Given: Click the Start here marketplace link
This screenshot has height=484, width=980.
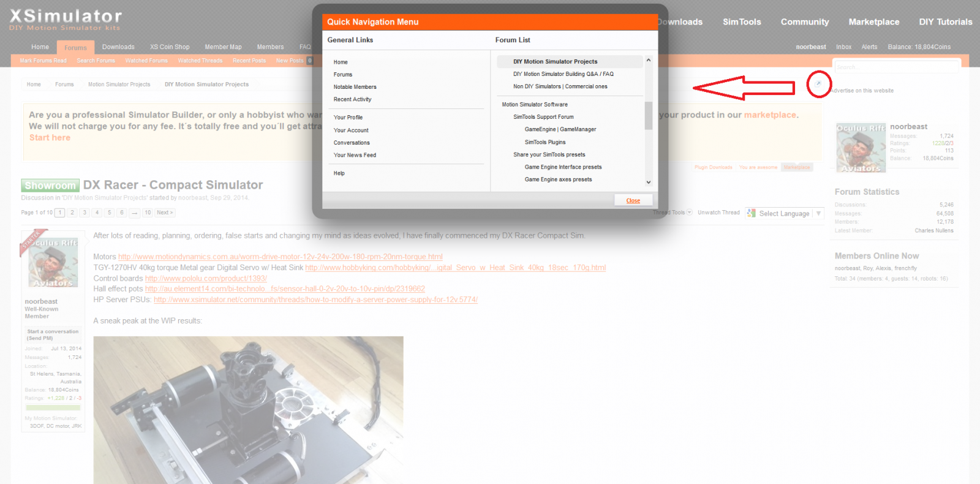Looking at the screenshot, I should 50,138.
